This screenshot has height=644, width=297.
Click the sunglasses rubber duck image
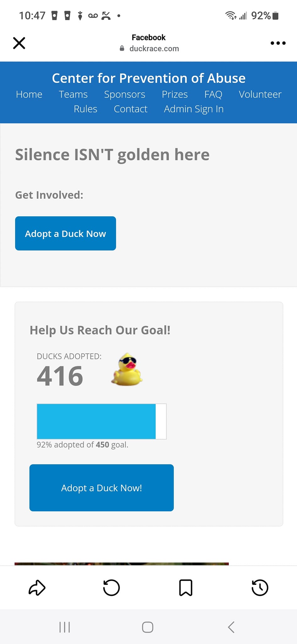127,369
